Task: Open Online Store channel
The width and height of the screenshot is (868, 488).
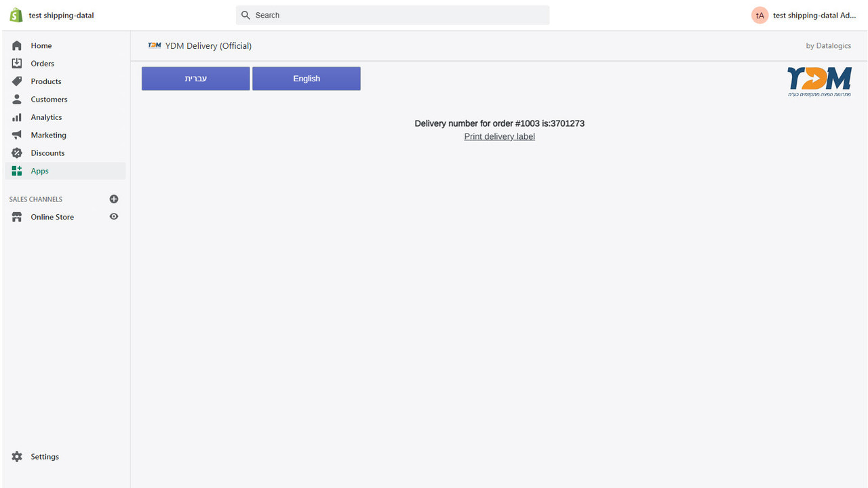Action: (52, 217)
